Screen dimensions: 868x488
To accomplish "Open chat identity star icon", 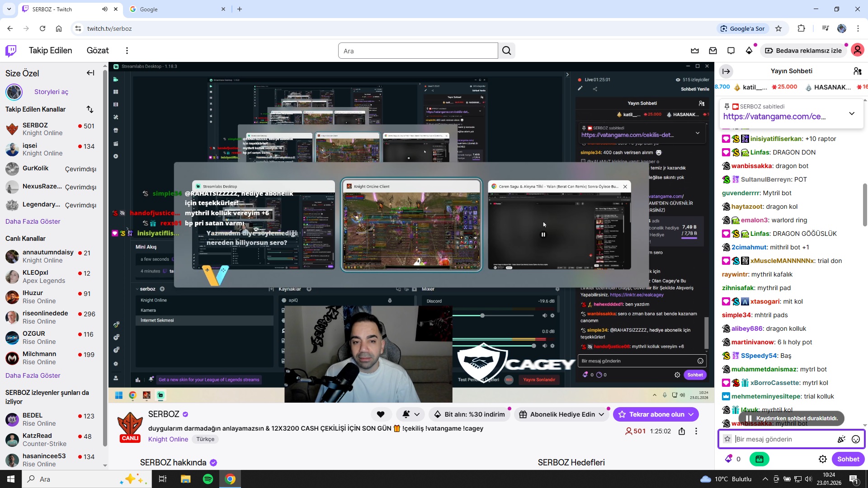I will point(727,439).
